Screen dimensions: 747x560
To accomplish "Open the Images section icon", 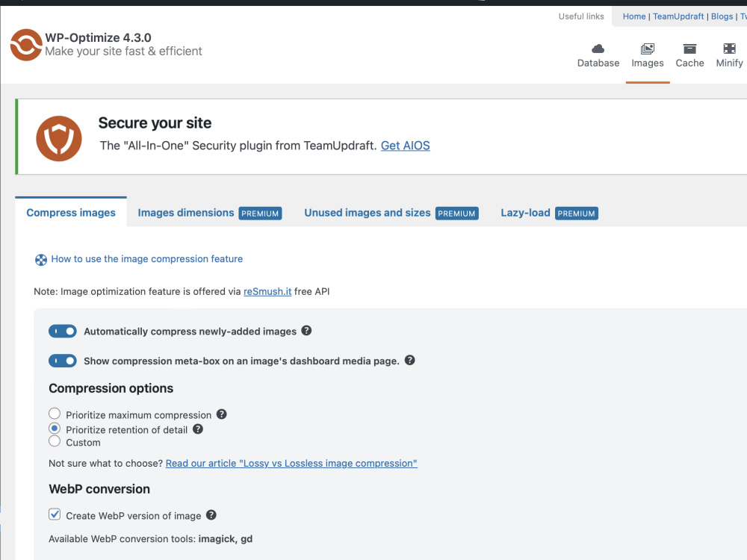I will (648, 49).
